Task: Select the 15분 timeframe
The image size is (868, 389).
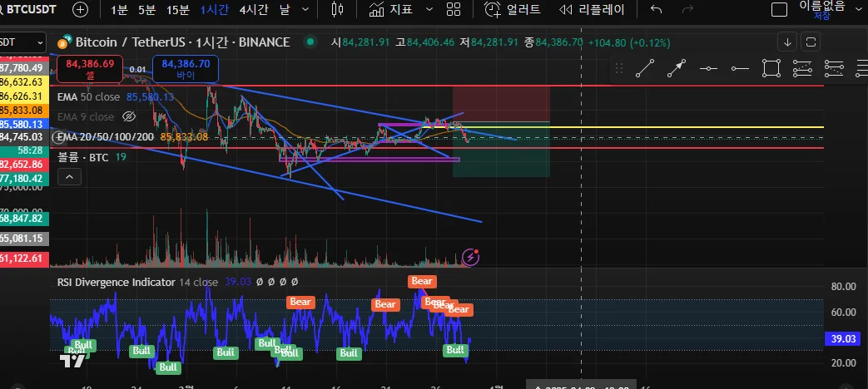Action: 178,9
